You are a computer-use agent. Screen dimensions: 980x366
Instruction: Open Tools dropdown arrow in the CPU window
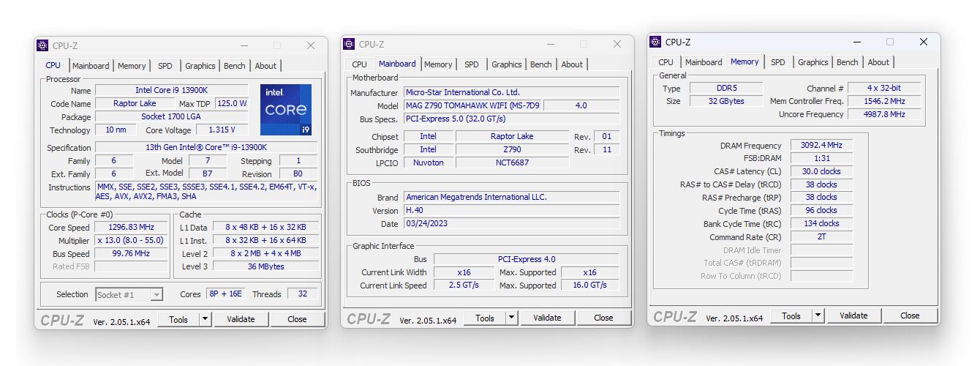tap(205, 319)
